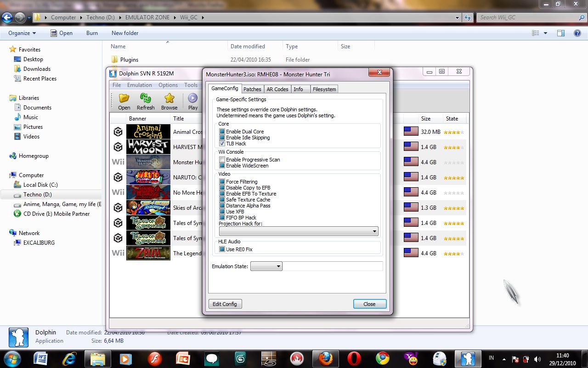Toggle Safe Texture Cache checkbox
The width and height of the screenshot is (588, 368).
222,200
